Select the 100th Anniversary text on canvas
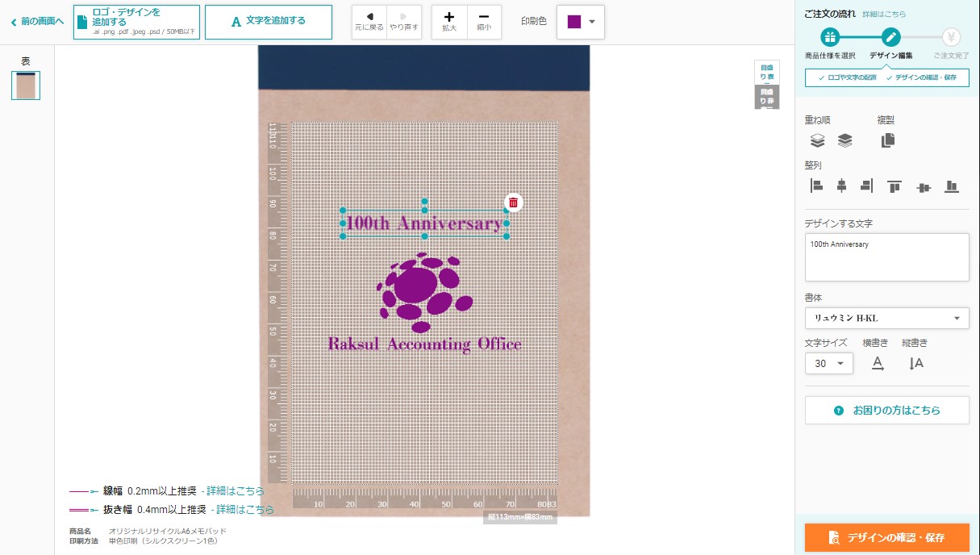This screenshot has width=980, height=555. tap(424, 223)
